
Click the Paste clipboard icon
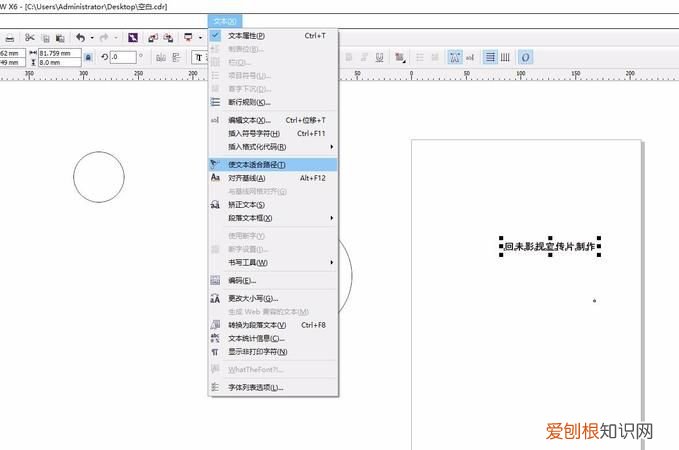60,38
